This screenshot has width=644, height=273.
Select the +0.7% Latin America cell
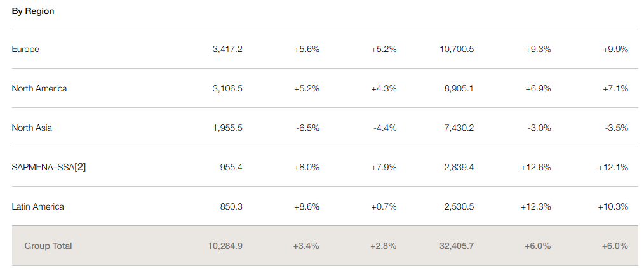point(384,206)
